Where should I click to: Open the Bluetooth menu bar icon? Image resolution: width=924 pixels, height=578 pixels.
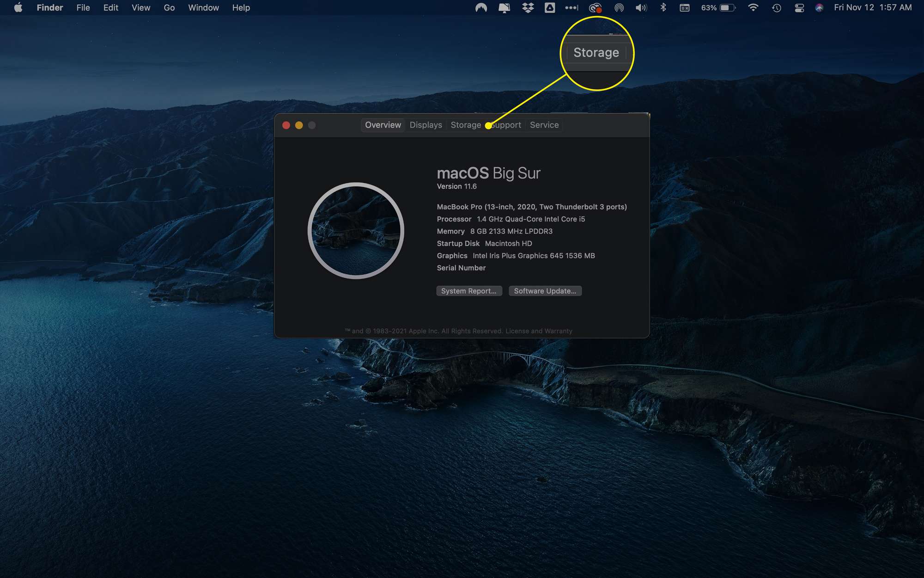pos(663,8)
